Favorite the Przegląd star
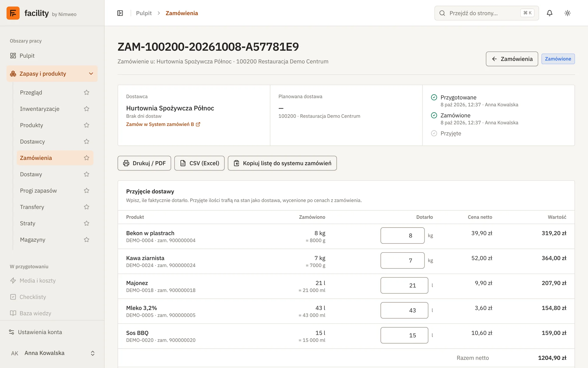This screenshot has width=588, height=368. pos(86,92)
